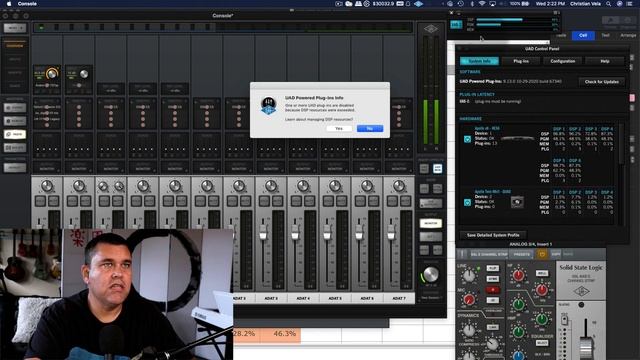The image size is (640, 360).
Task: Click the ADAT 5 pan knob
Action: click(335, 186)
